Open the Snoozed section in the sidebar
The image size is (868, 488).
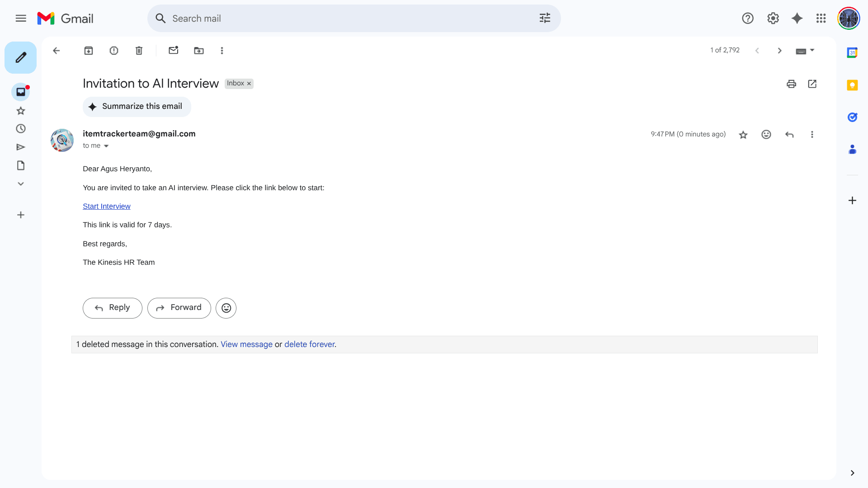pyautogui.click(x=21, y=129)
